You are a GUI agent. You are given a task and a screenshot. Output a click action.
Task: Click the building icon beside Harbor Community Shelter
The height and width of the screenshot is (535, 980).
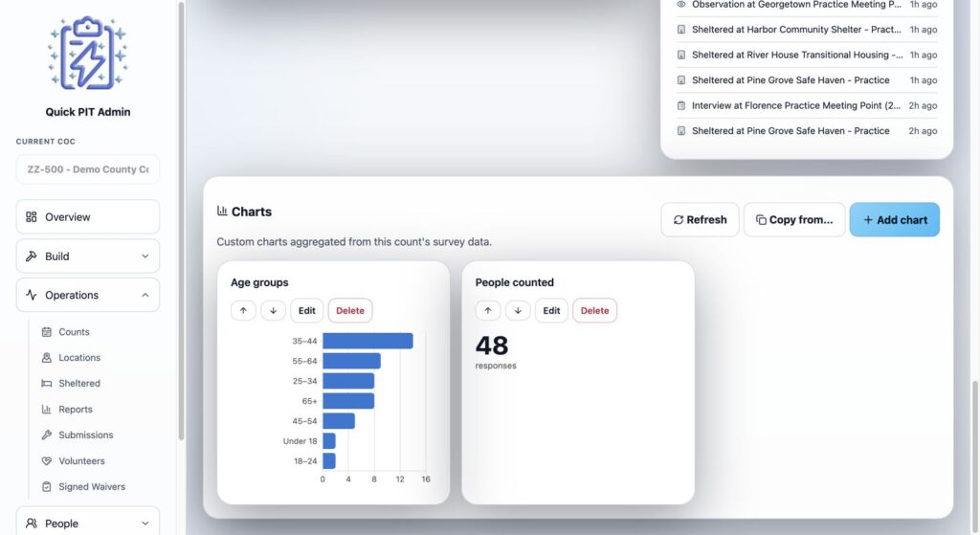point(681,30)
